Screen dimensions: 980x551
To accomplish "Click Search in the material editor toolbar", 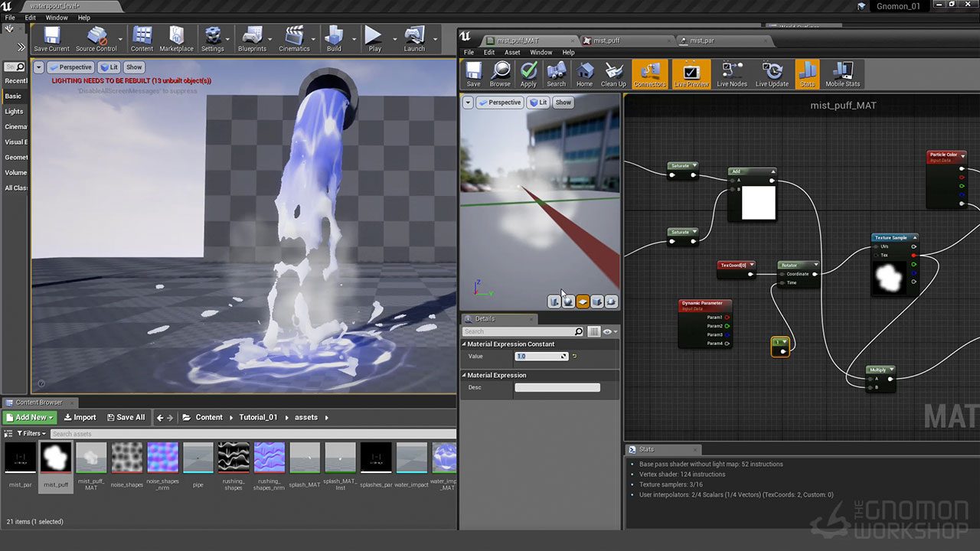I will click(556, 74).
